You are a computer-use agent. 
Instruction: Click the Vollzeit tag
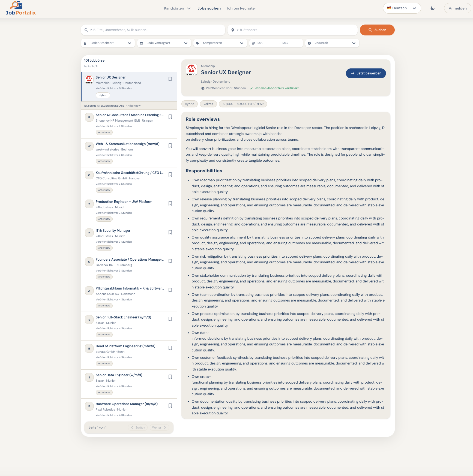(208, 104)
